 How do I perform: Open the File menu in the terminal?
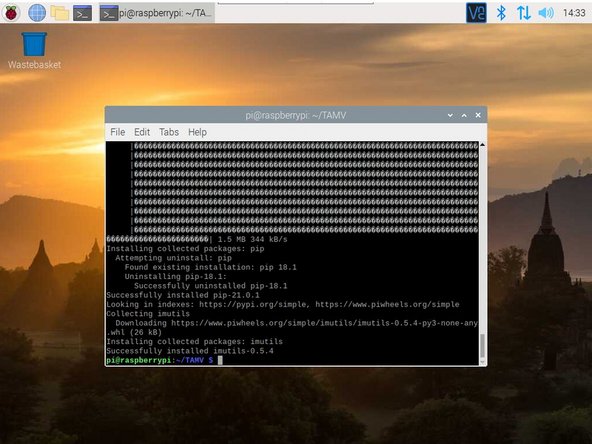tap(117, 132)
